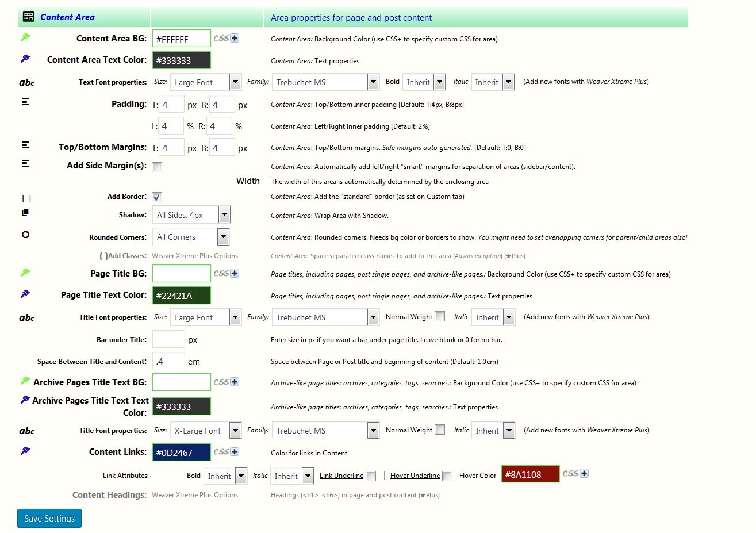756x533 pixels.
Task: Click the Padding right (R) percent field
Action: (219, 125)
